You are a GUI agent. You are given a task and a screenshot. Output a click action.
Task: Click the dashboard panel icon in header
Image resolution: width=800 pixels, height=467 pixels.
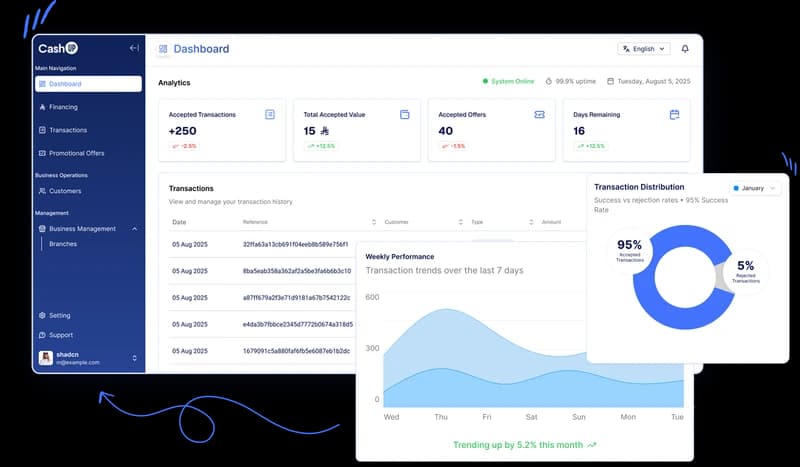pyautogui.click(x=163, y=48)
